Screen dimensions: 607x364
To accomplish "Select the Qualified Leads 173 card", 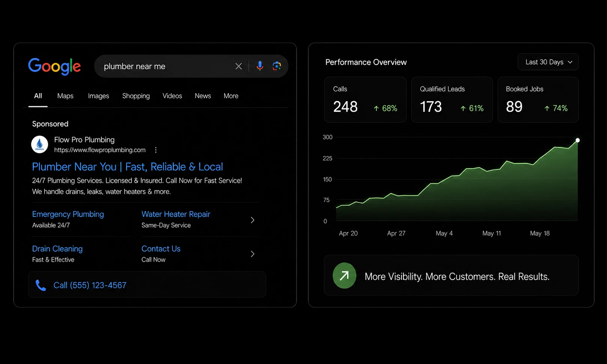I will [452, 100].
